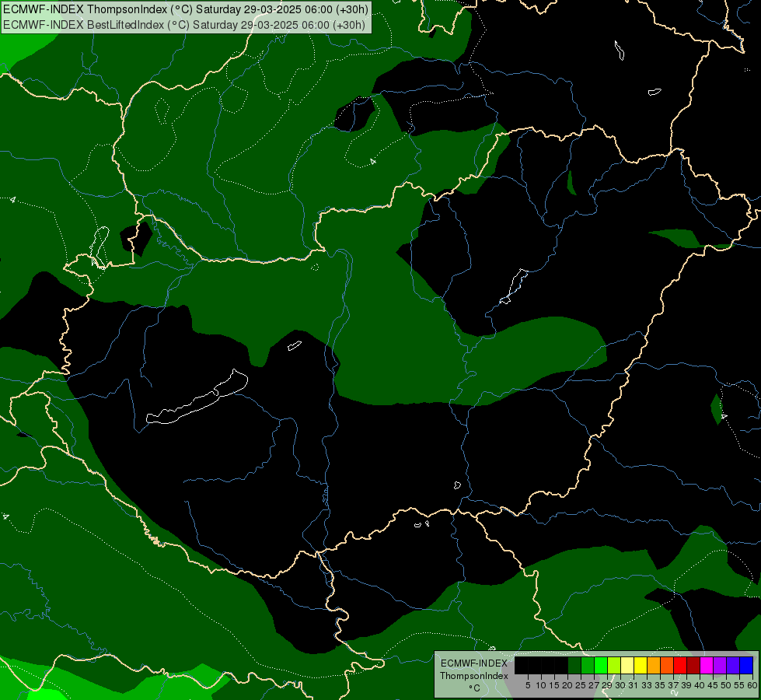Click the legend tick label '37'
This screenshot has height=700, width=761.
[x=673, y=685]
